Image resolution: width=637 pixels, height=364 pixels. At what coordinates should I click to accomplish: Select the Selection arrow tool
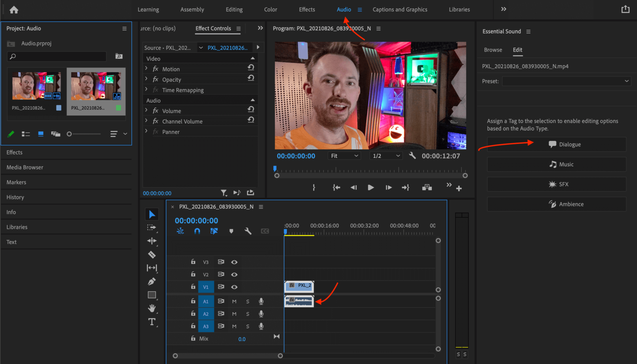pyautogui.click(x=152, y=214)
